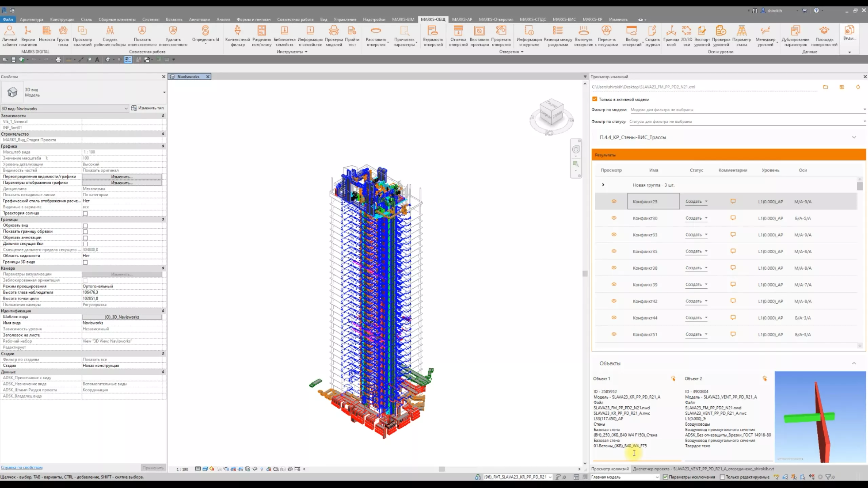Viewport: 868px width, 488px height.
Task: Click the Менеджер уровней icon
Action: pos(765,31)
